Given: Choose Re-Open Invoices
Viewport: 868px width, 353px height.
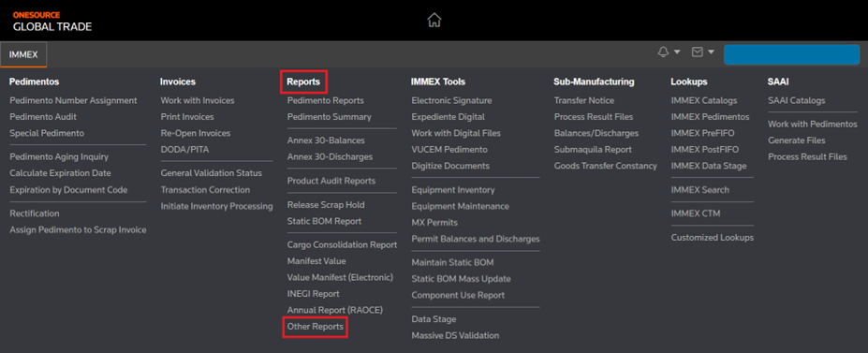Looking at the screenshot, I should pos(196,133).
